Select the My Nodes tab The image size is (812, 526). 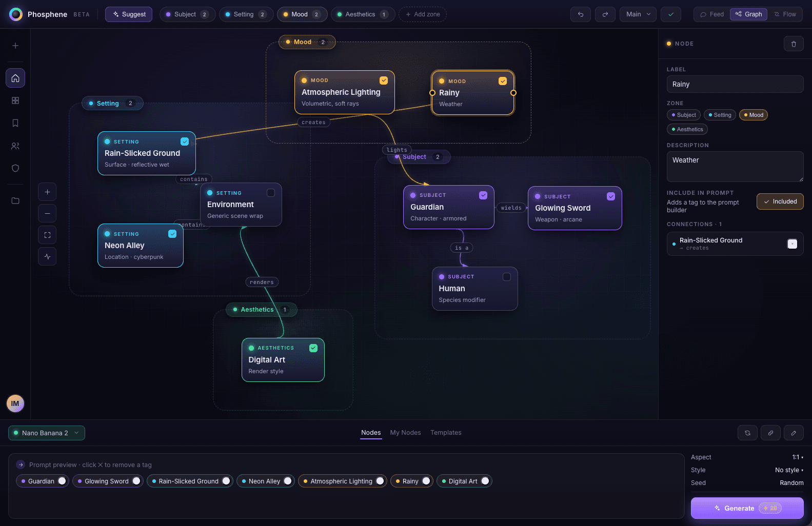click(405, 433)
